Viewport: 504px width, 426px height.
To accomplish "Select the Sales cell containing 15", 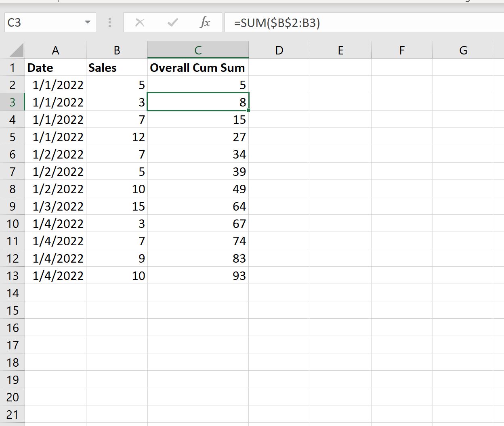I will point(117,206).
